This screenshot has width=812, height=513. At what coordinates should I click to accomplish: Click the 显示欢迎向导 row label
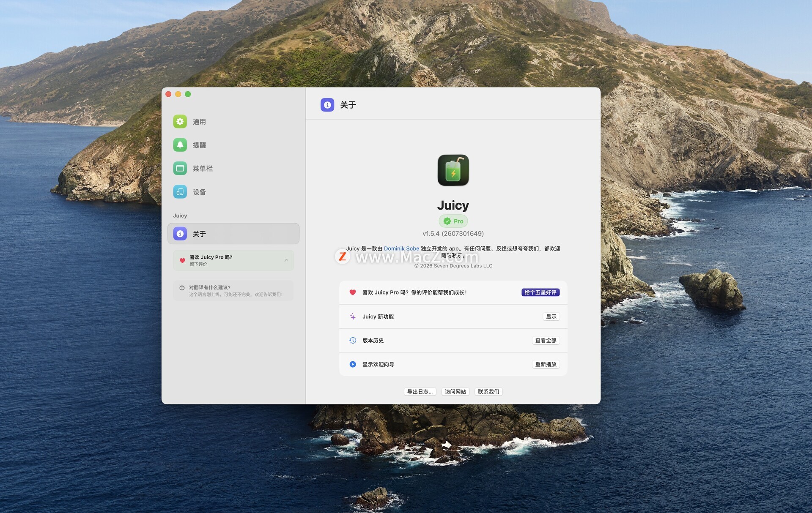click(x=378, y=364)
